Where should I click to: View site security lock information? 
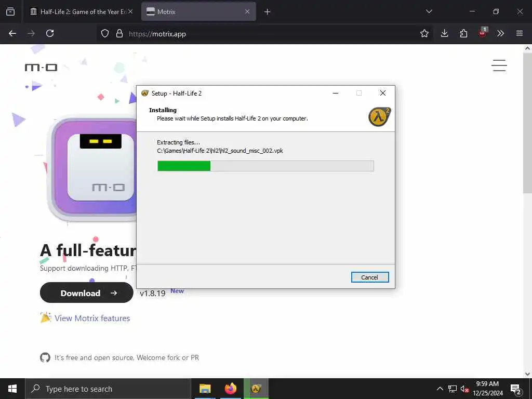tap(119, 34)
